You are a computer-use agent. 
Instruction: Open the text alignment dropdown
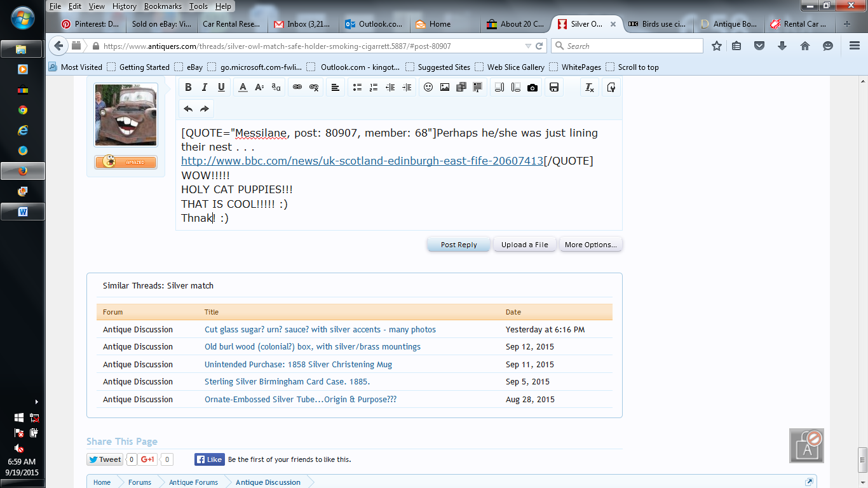click(336, 88)
